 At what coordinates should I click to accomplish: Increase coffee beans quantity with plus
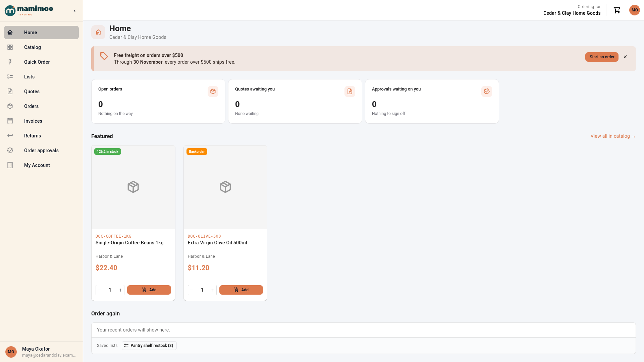pyautogui.click(x=121, y=290)
